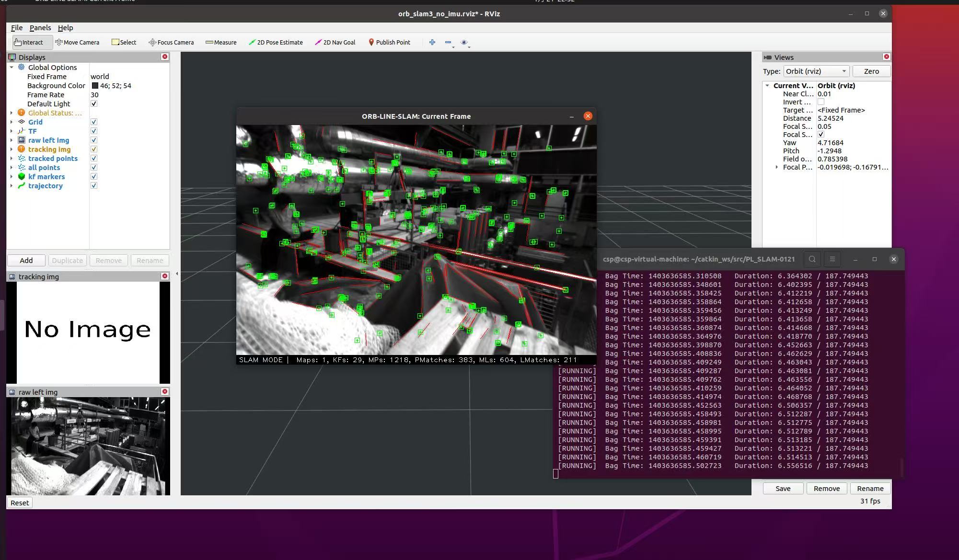The image size is (959, 560).
Task: Click the Add display button
Action: (x=26, y=261)
